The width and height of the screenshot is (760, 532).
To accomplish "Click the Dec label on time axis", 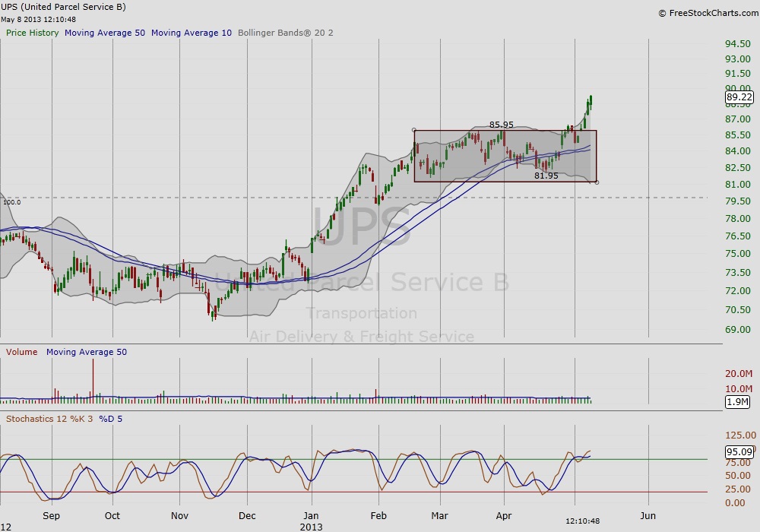I will (x=247, y=515).
